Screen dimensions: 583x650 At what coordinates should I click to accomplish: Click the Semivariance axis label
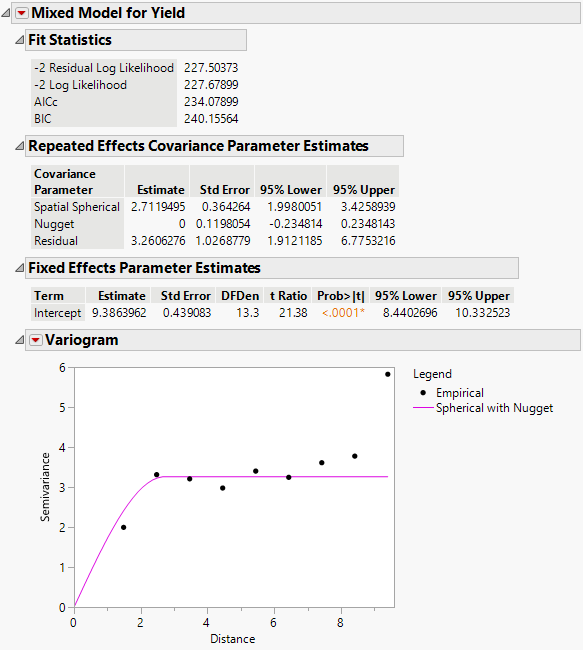point(45,487)
